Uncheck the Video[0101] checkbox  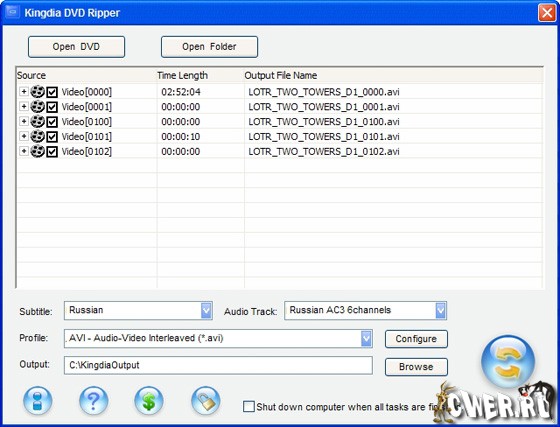[x=52, y=137]
